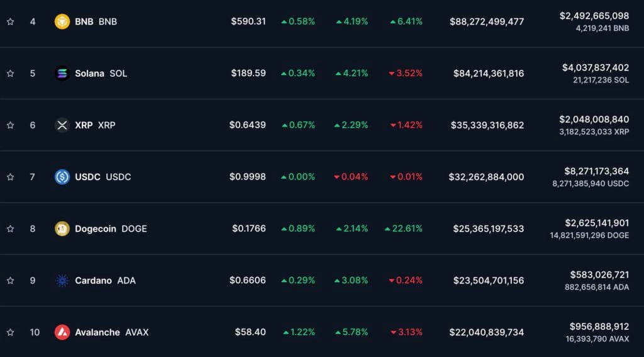Click the Avalanche logo icon
Screen dimensions: 644x357
(x=62, y=332)
